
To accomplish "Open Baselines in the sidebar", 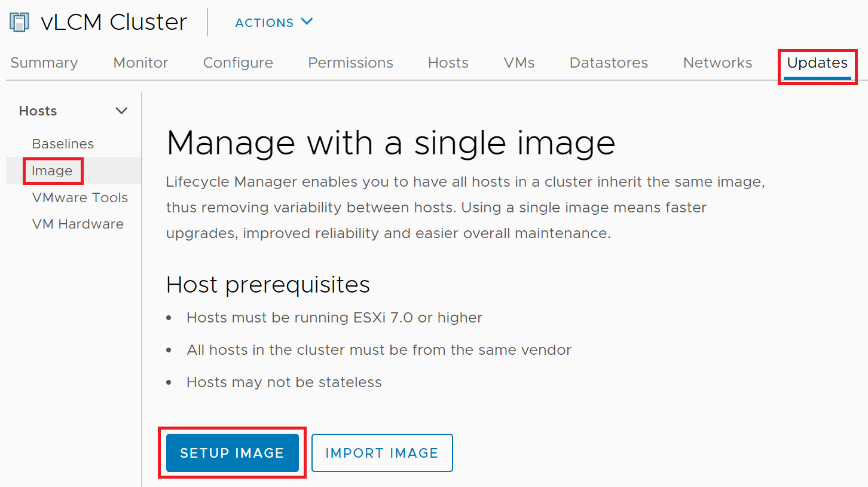I will pos(63,144).
